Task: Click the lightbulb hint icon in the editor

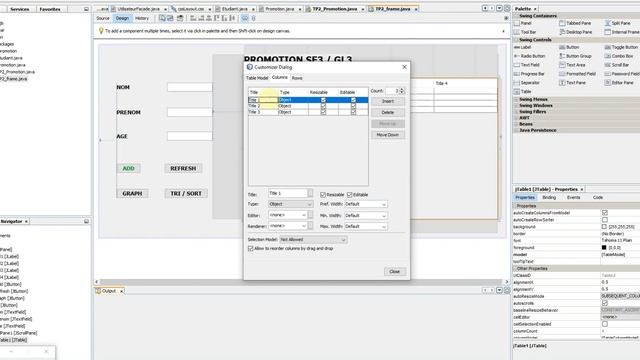Action: [101, 31]
